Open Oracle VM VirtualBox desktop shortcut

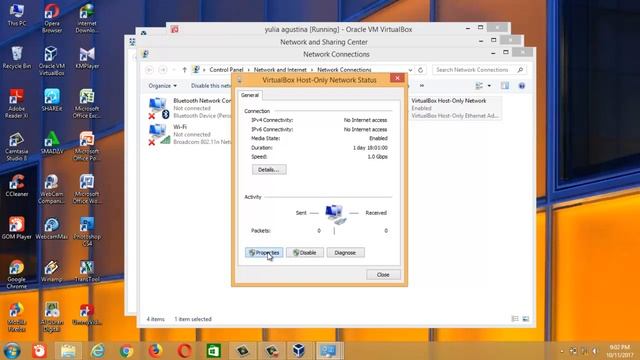[52, 61]
